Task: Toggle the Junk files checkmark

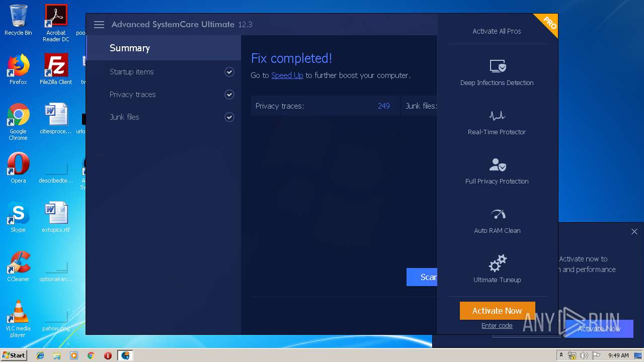Action: pos(229,117)
